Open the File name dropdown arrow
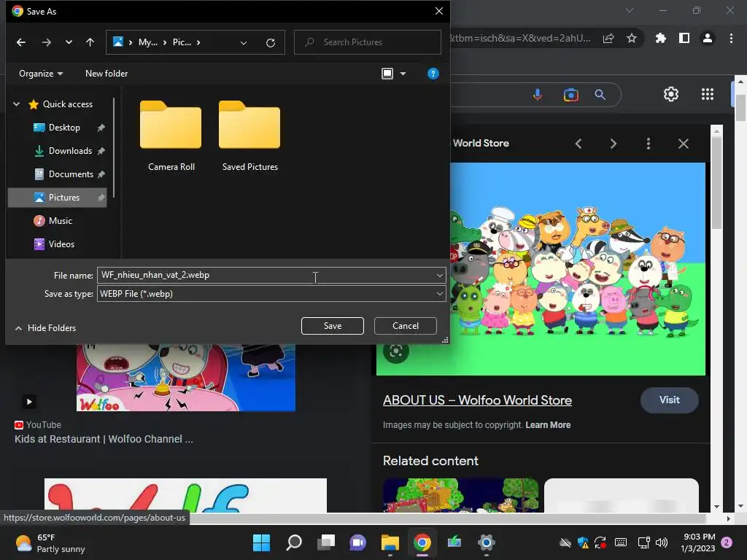This screenshot has height=560, width=747. coord(439,275)
